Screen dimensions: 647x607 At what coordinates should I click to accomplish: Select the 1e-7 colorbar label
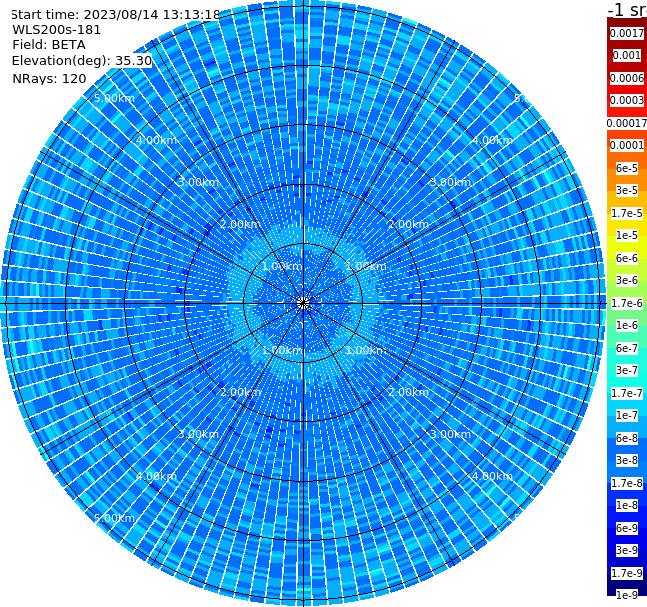click(x=627, y=415)
